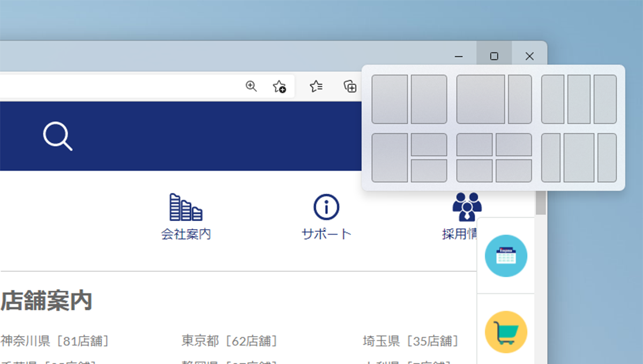Click inside the browser address bar field
This screenshot has width=643, height=364.
coord(147,86)
